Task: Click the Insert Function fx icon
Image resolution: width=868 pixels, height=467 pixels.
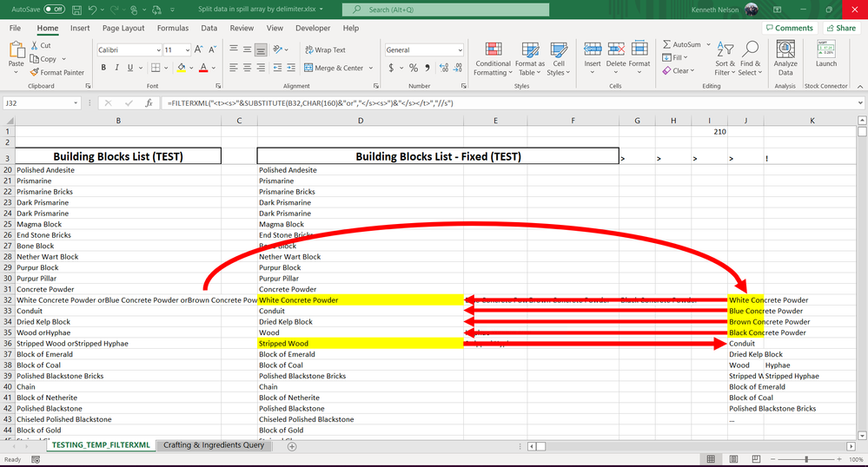Action: pyautogui.click(x=149, y=103)
